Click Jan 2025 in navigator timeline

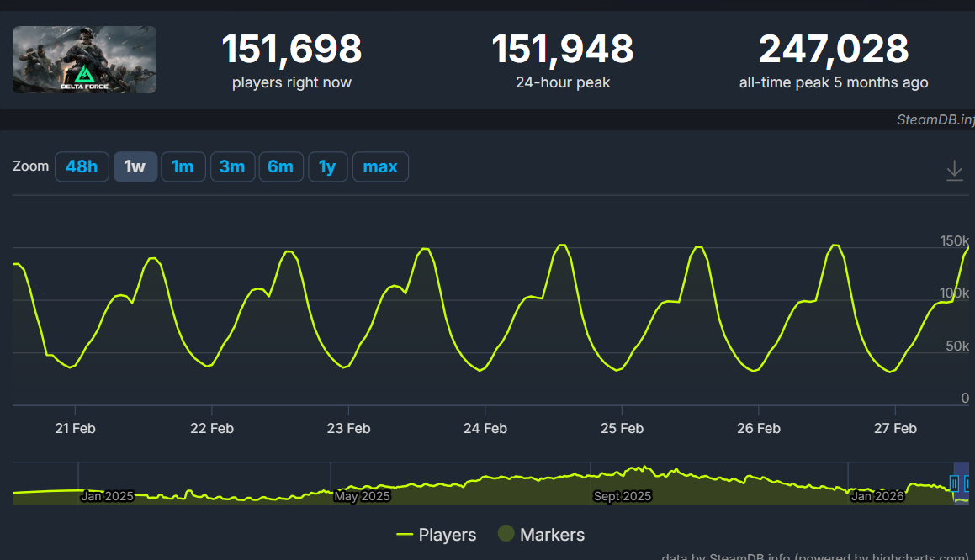click(x=107, y=496)
